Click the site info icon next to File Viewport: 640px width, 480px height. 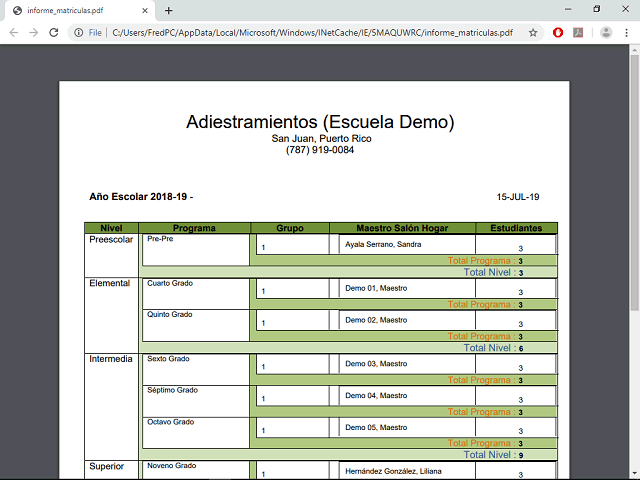(79, 33)
